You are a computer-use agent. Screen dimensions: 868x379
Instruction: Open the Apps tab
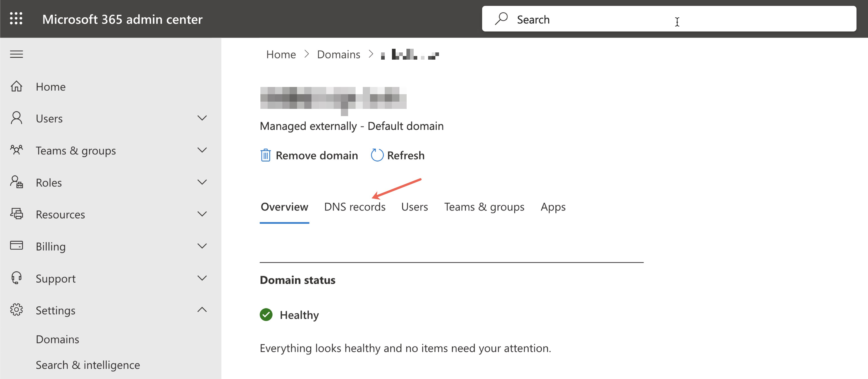(x=552, y=206)
